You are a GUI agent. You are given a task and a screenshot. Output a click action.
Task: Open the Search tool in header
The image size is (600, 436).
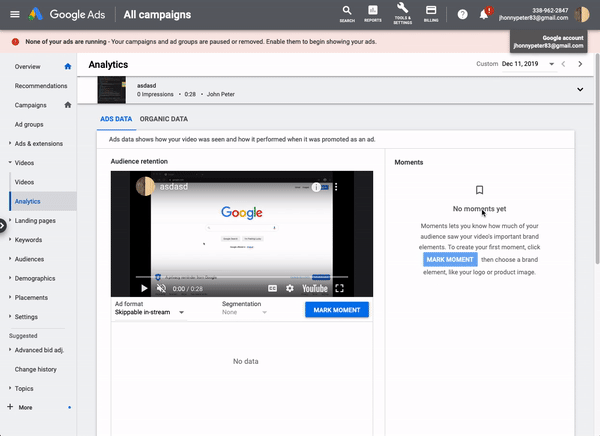(x=346, y=13)
